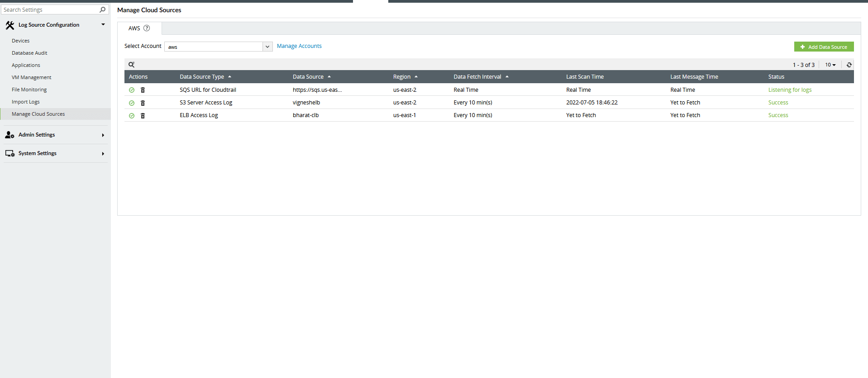Image resolution: width=868 pixels, height=378 pixels.
Task: Click the Last Scan Time column header
Action: tap(585, 77)
